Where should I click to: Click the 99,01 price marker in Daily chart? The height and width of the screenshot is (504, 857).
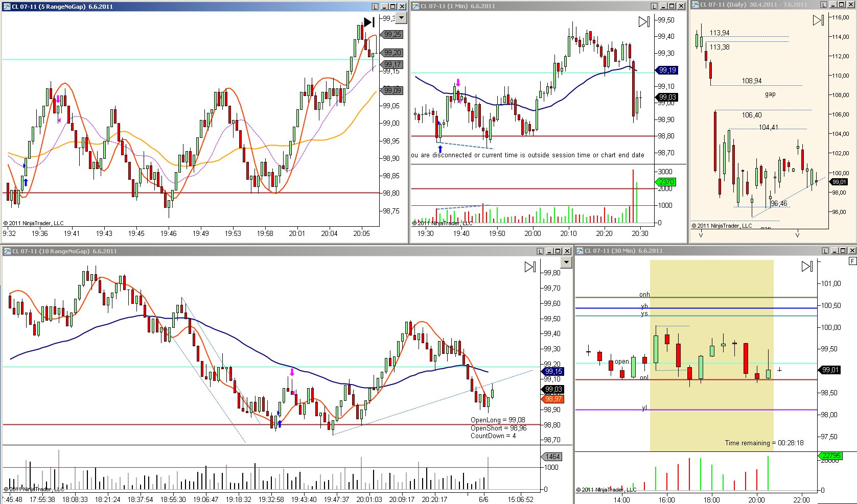[839, 182]
